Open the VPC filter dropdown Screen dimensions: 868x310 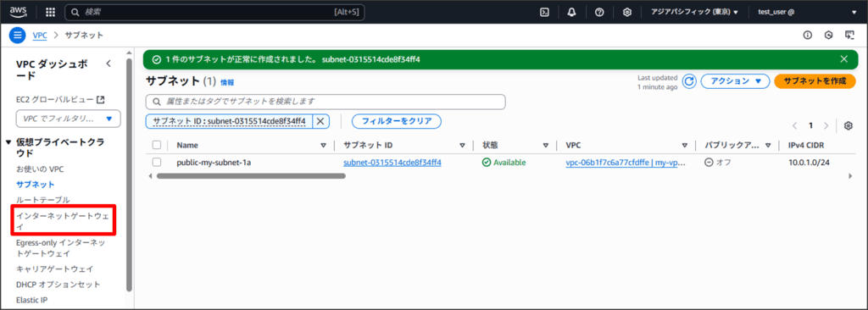click(69, 119)
